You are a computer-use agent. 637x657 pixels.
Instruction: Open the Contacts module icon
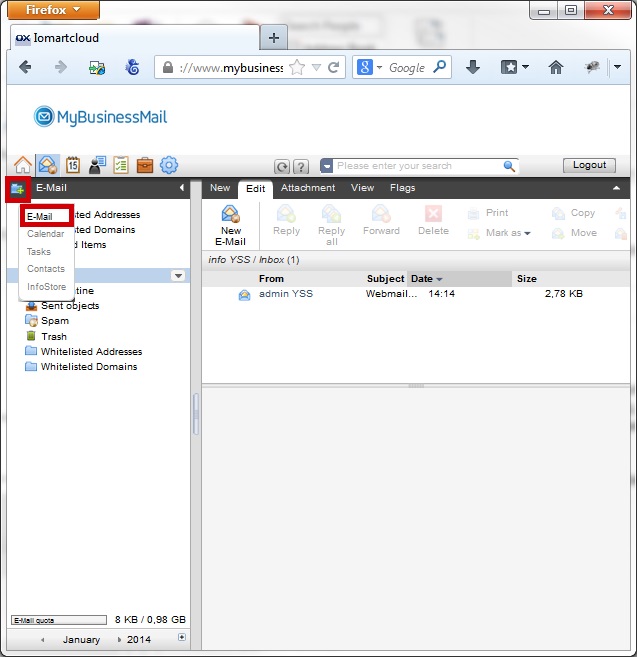pos(97,165)
